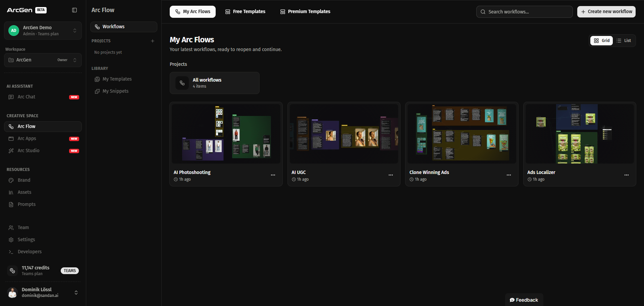644x306 pixels.
Task: Click Dominik Lössl's profile avatar
Action: click(13, 293)
